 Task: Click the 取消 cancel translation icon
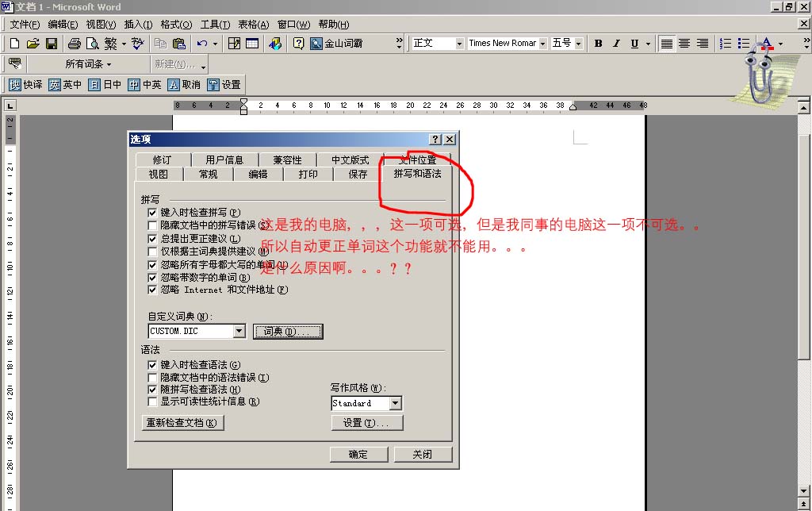click(184, 84)
